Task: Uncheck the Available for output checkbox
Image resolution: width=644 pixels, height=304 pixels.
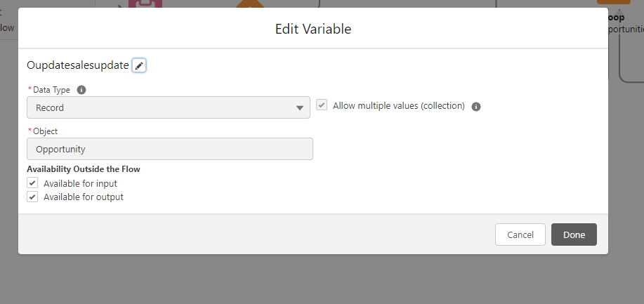Action: (x=32, y=197)
